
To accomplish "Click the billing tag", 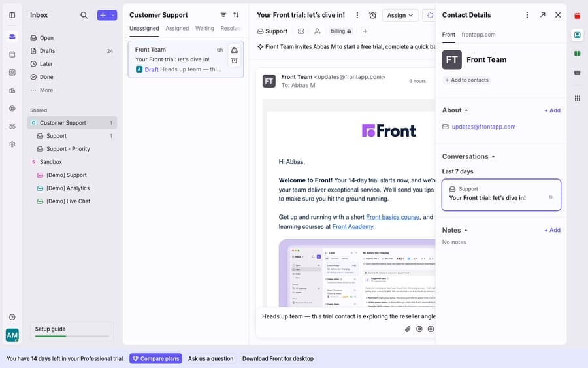I will (x=340, y=31).
